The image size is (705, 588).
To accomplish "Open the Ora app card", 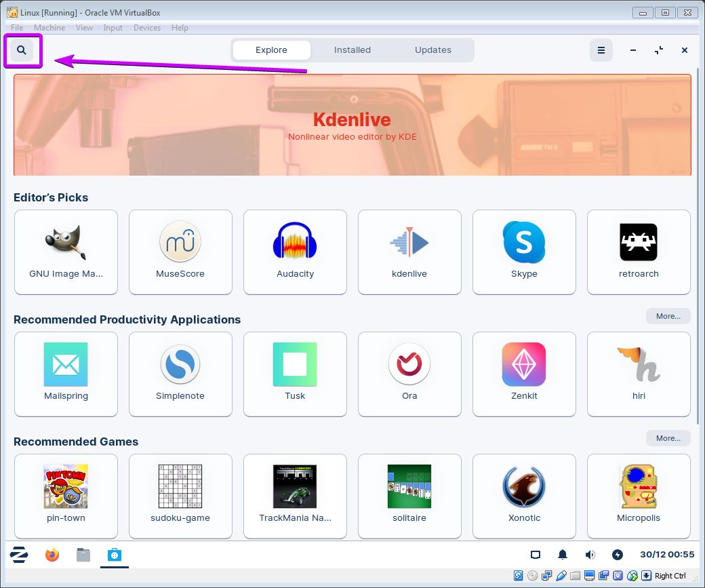I will (409, 374).
